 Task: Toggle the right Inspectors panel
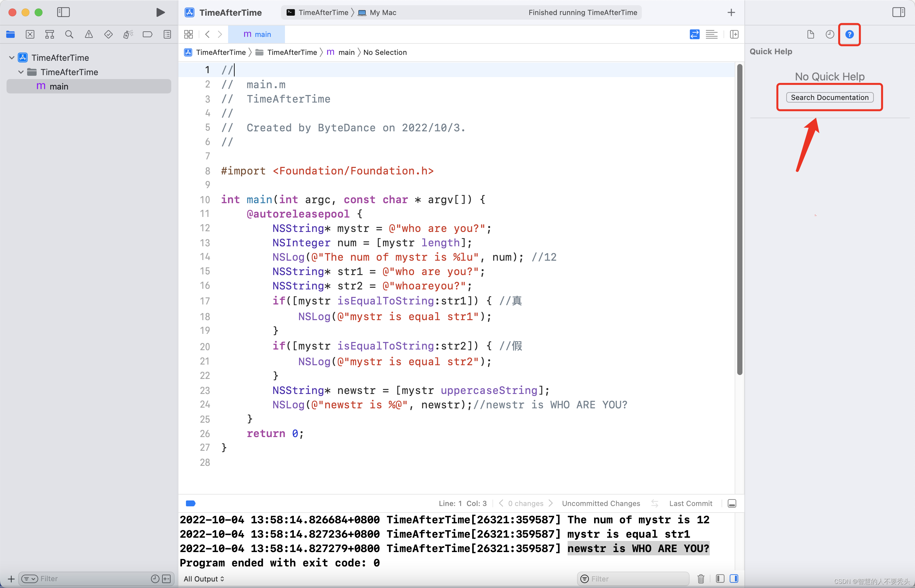click(899, 12)
